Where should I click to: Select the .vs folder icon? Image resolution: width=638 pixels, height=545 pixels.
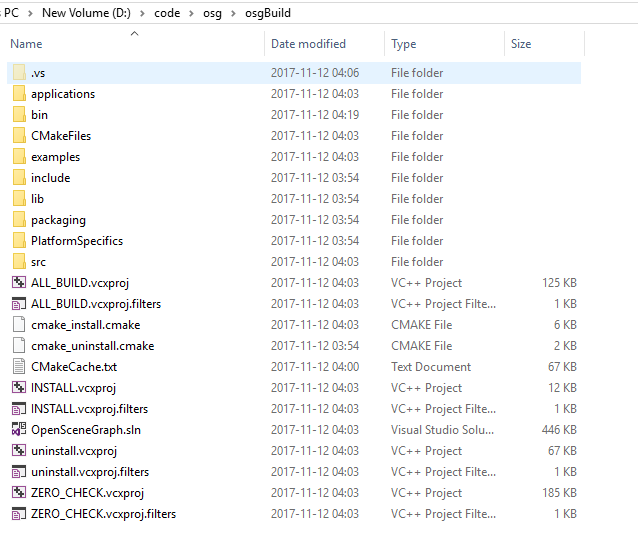click(19, 73)
